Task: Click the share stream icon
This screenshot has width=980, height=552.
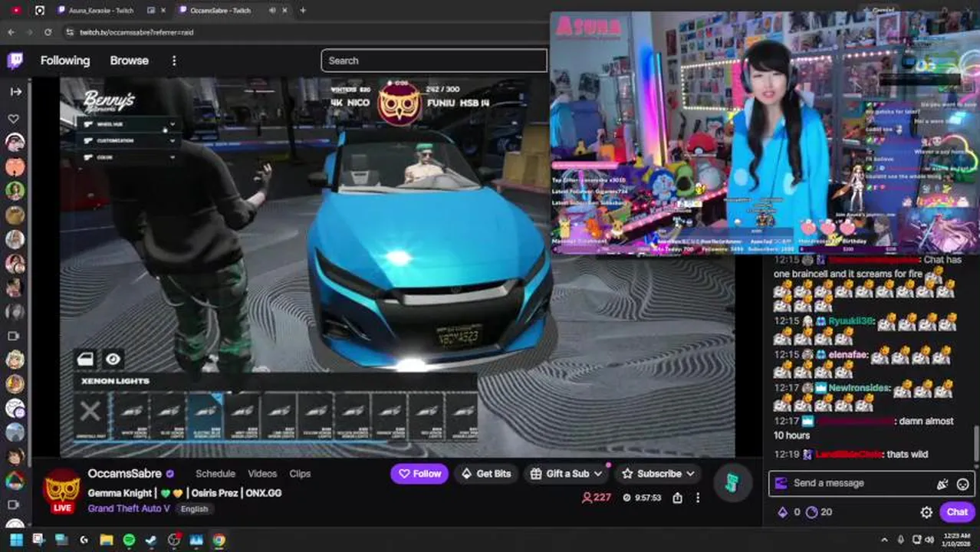Action: tap(677, 498)
